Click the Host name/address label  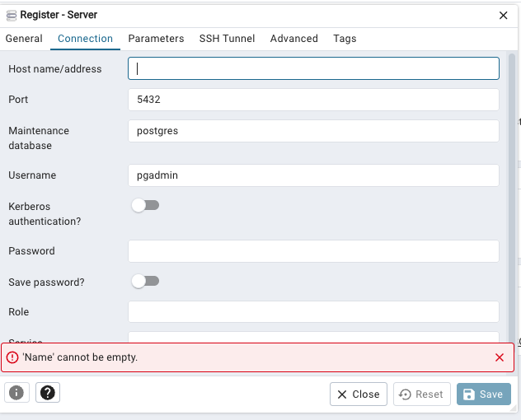point(55,68)
